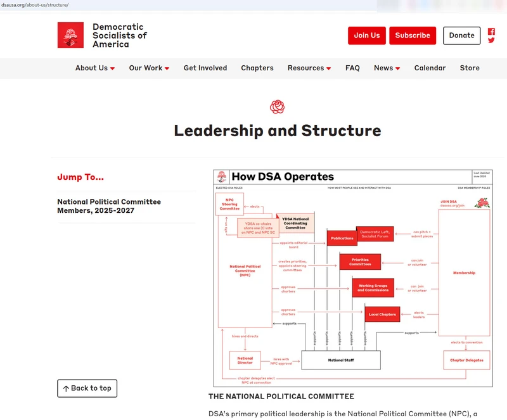Image resolution: width=507 pixels, height=420 pixels.
Task: Expand the Our Work dropdown menu
Action: click(x=149, y=68)
